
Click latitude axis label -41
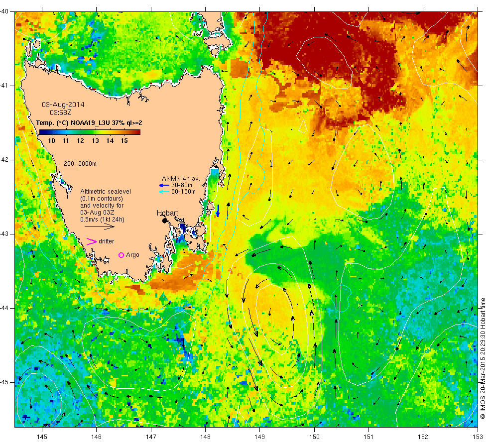click(4, 86)
